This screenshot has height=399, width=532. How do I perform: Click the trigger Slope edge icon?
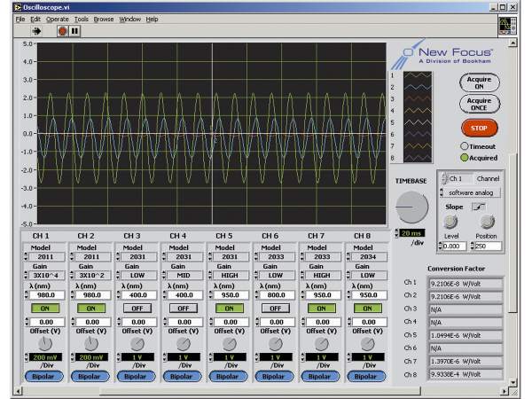pos(480,206)
